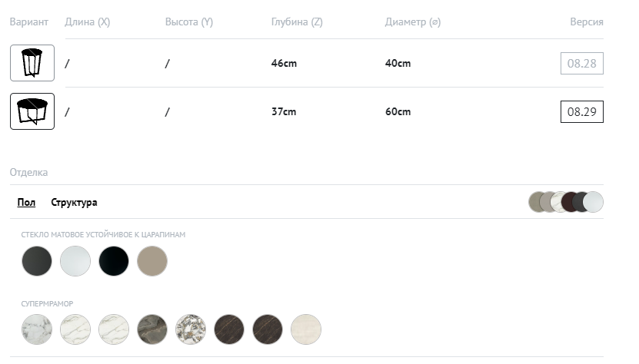Select the speckled grey-white supermarble swatch
Viewport: 639px width, 364px height.
coord(191,329)
